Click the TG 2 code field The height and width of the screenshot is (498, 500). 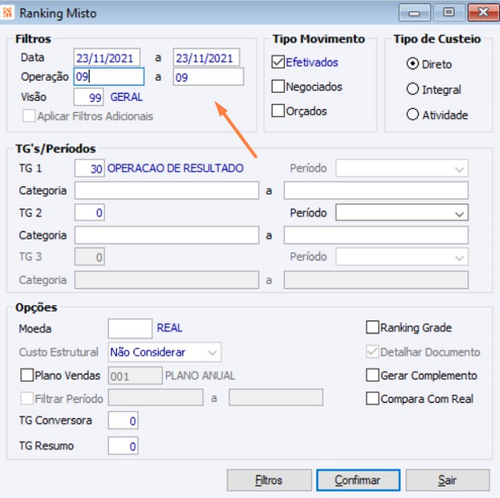(89, 213)
